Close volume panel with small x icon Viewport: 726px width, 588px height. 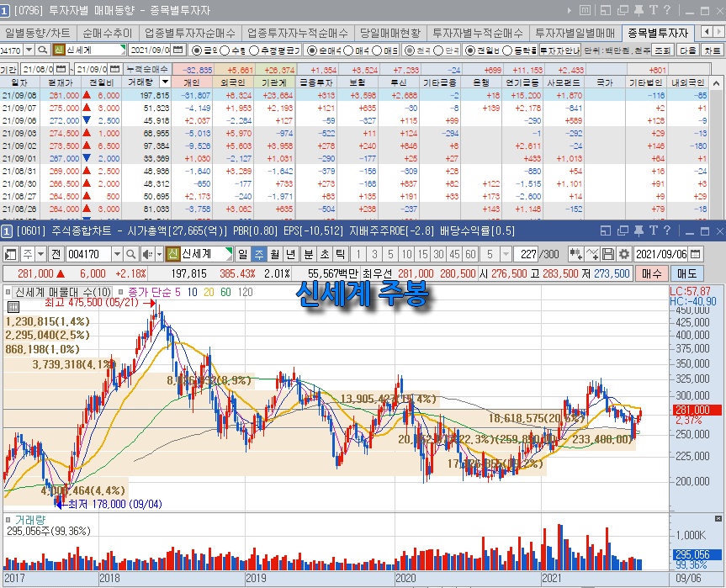718,518
